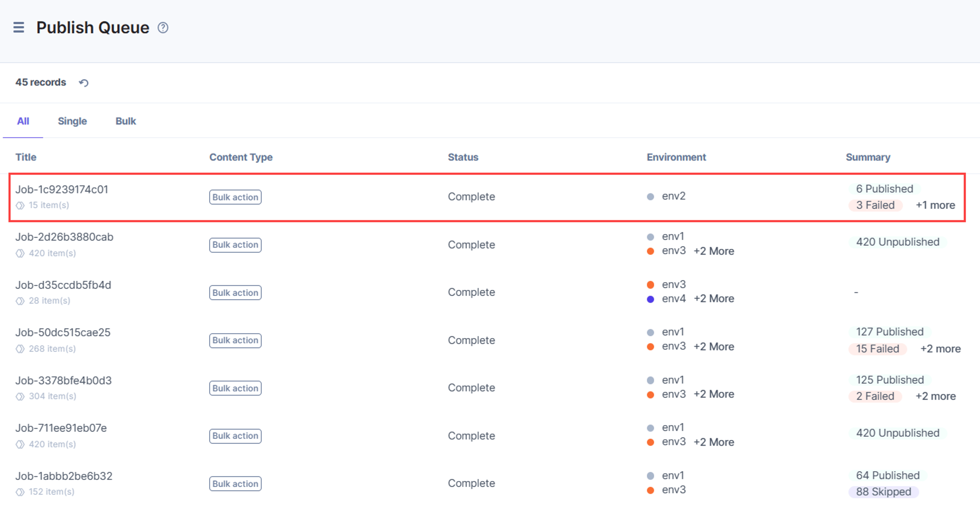980x518 pixels.
Task: Expand +2 more summary for Job-50dc515cae25
Action: point(940,349)
